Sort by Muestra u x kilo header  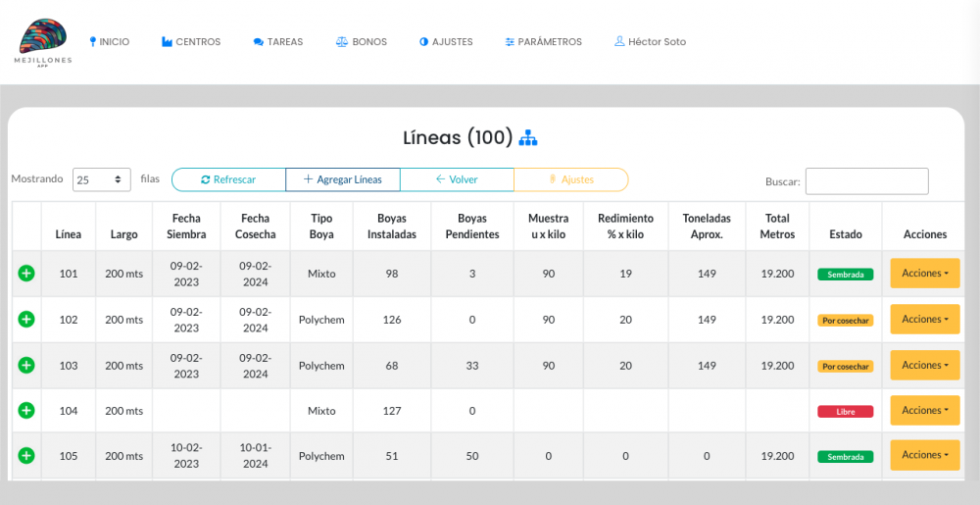click(548, 227)
